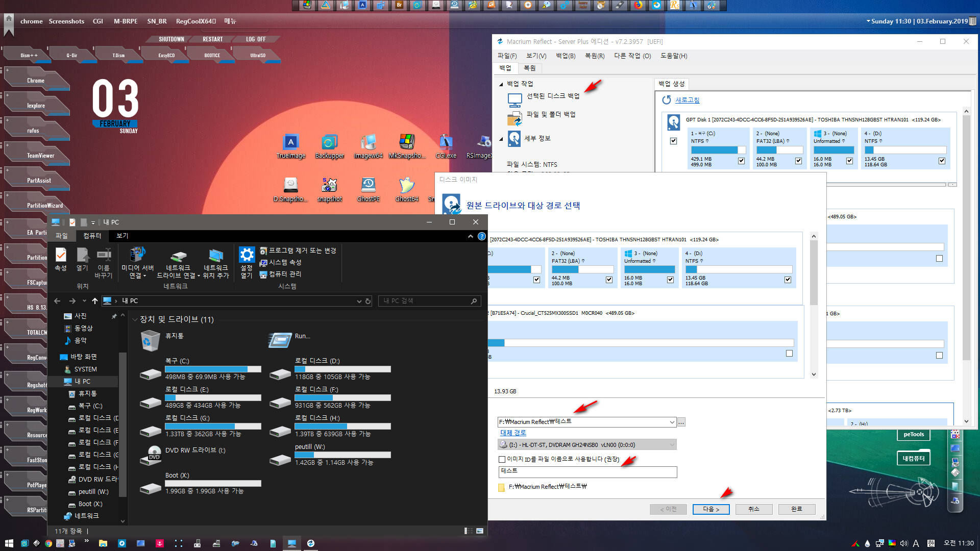Open the address bar history dropdown

359,301
